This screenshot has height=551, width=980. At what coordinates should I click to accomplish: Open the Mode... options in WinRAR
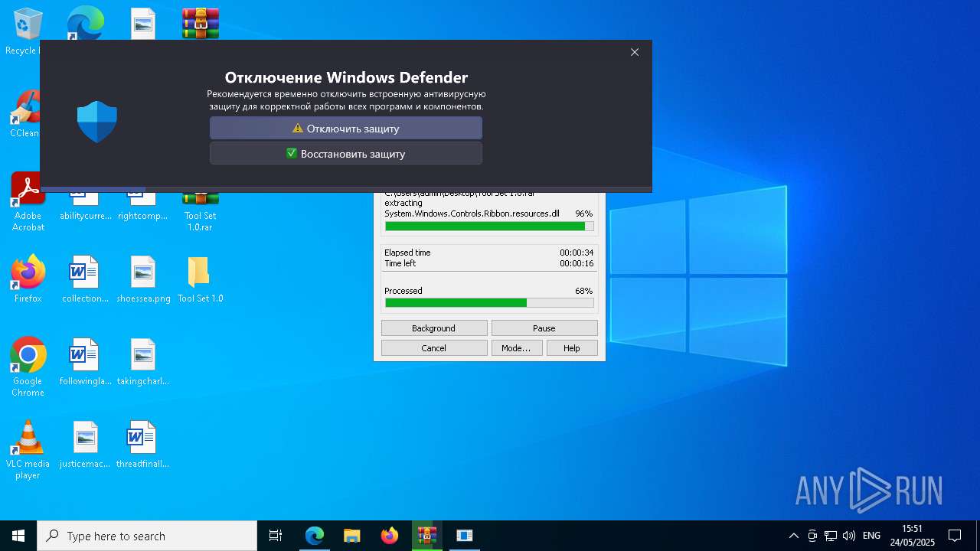tap(516, 348)
